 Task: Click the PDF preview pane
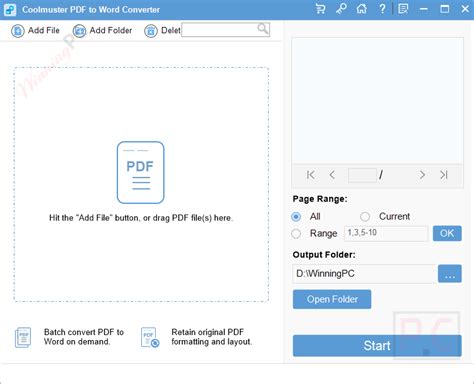[377, 101]
